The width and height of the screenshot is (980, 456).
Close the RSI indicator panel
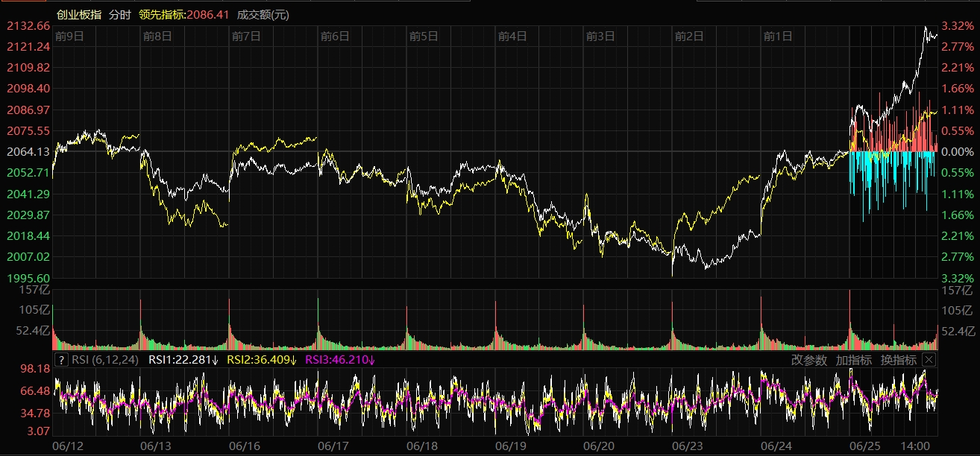[929, 360]
